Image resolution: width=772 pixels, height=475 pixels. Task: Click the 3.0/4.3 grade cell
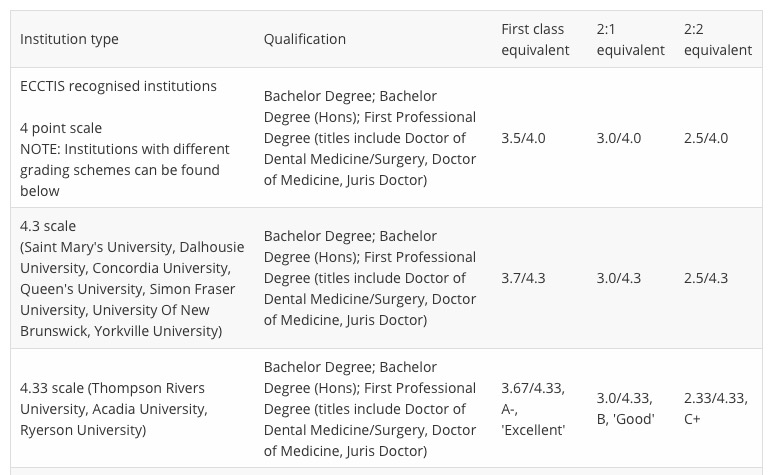pos(618,278)
